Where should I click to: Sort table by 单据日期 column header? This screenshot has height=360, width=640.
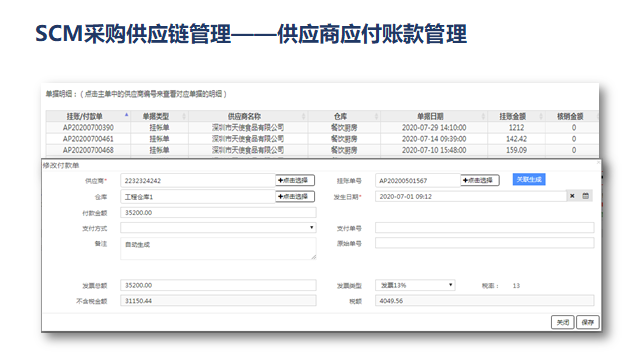click(434, 116)
